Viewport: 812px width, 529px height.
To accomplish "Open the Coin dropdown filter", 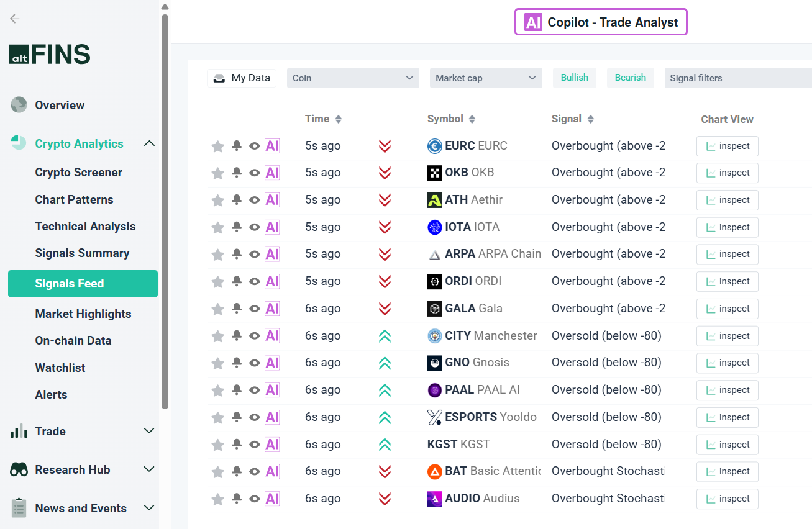I will click(x=353, y=78).
